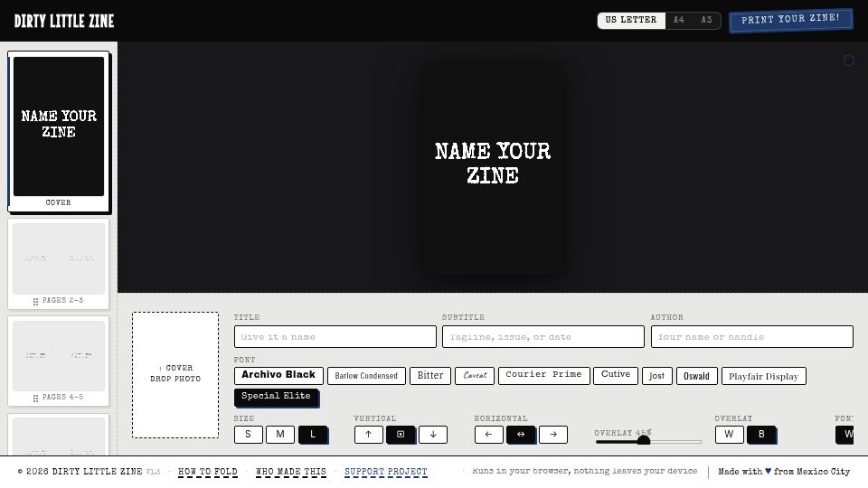Choose Jost font
This screenshot has height=488, width=868.
point(657,376)
